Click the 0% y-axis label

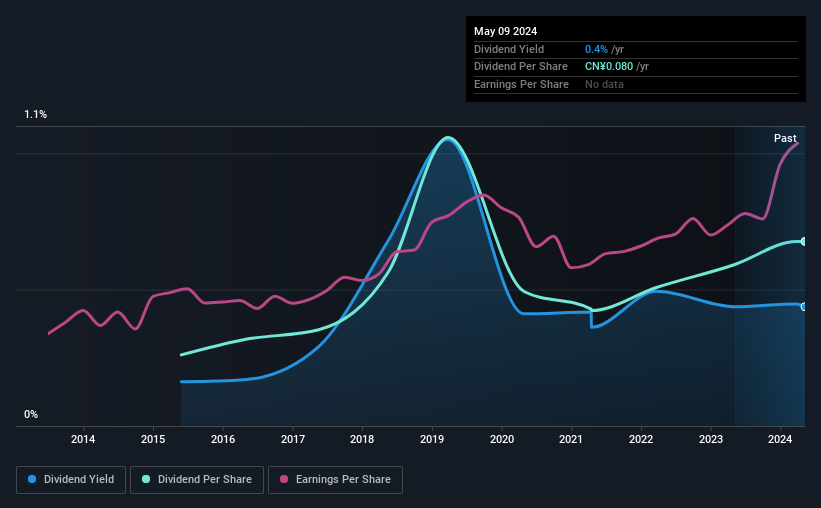[31, 414]
